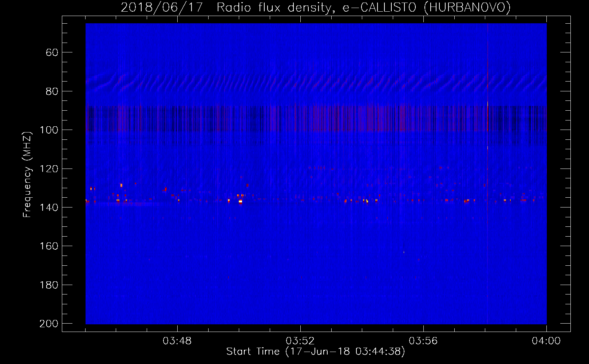
Task: Click the 04:00 time tick label
Action: click(546, 341)
